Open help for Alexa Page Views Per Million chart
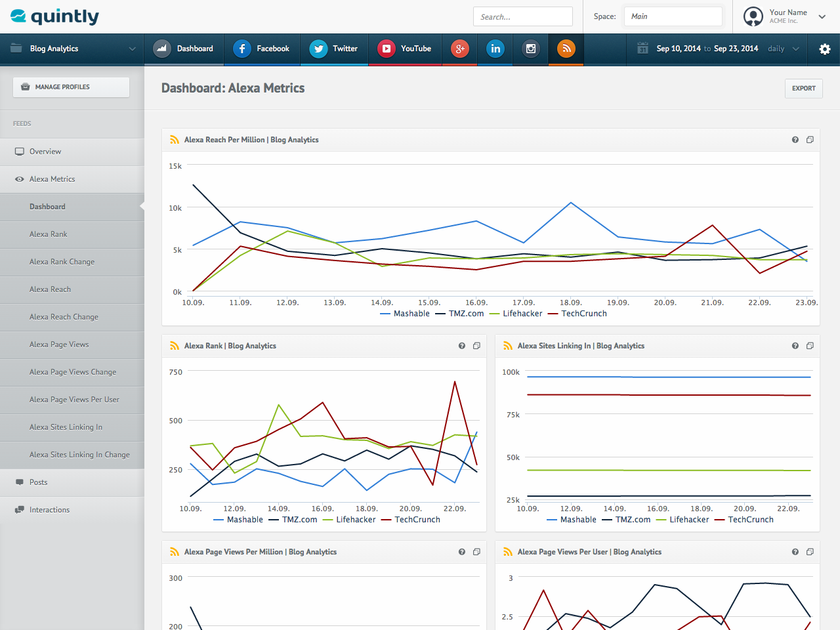The width and height of the screenshot is (840, 630). click(x=462, y=552)
